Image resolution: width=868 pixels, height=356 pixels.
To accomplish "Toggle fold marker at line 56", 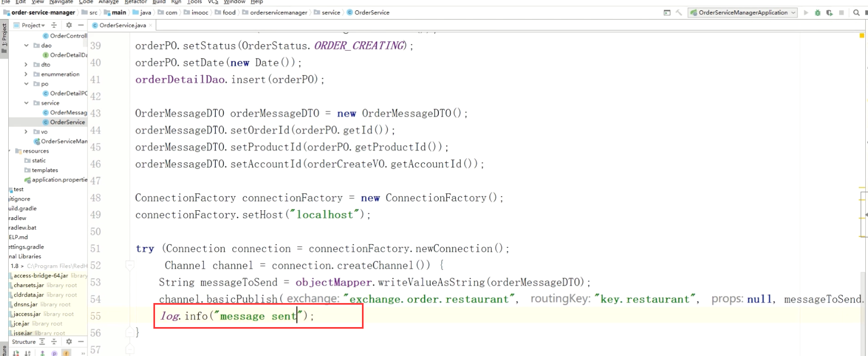I will (129, 333).
